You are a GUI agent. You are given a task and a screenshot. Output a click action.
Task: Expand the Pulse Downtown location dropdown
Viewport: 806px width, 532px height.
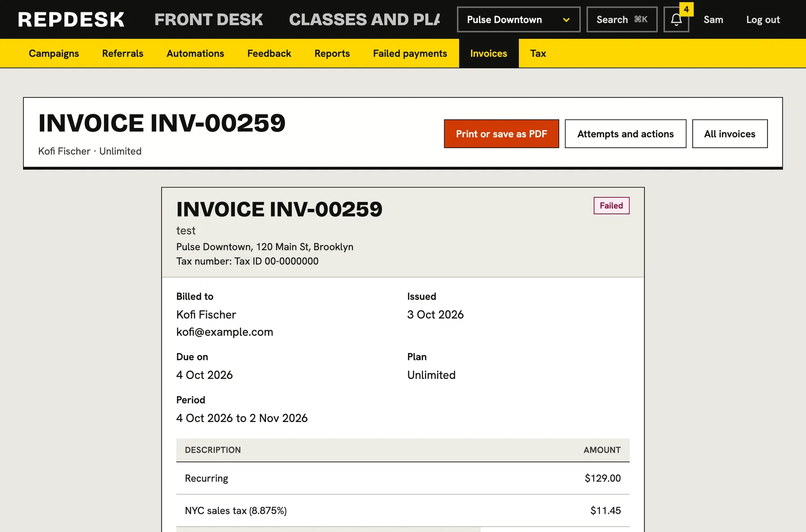click(x=519, y=20)
